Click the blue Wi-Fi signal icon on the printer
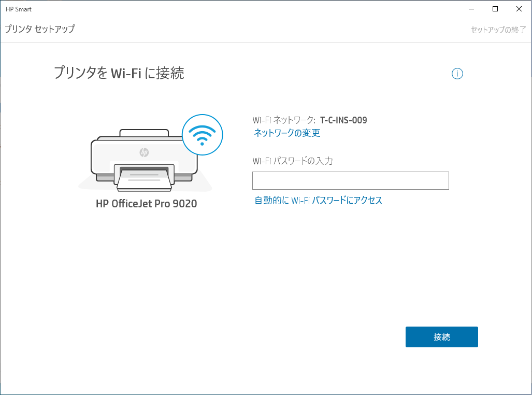The height and width of the screenshot is (395, 532). 203,135
